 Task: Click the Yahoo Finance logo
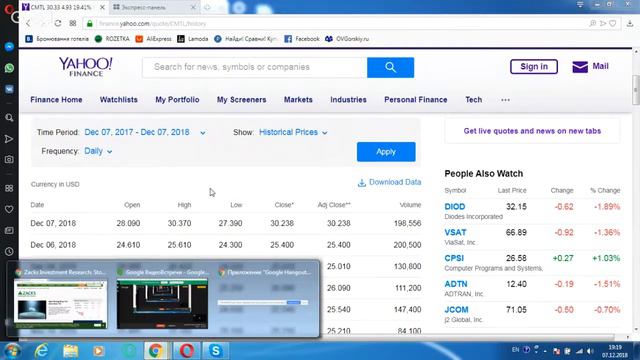tap(86, 67)
